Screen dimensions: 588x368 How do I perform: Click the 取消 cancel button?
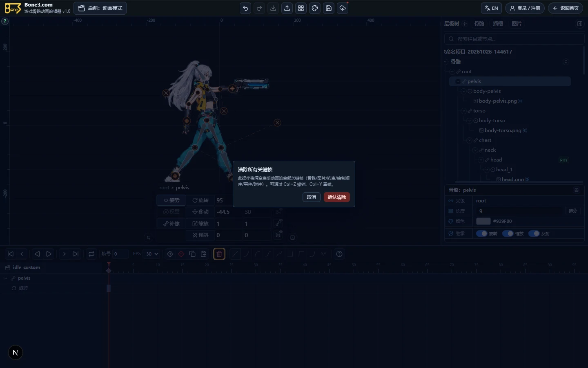point(312,197)
